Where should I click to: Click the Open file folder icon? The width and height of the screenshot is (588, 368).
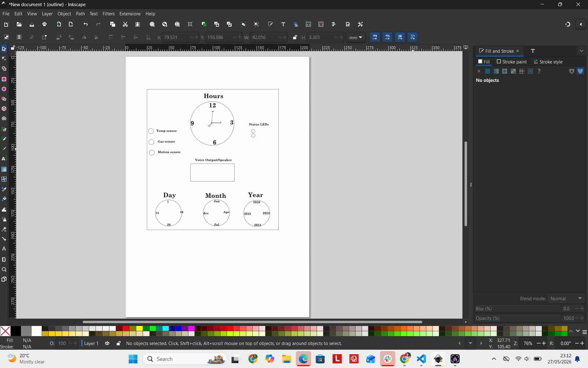tap(19, 24)
